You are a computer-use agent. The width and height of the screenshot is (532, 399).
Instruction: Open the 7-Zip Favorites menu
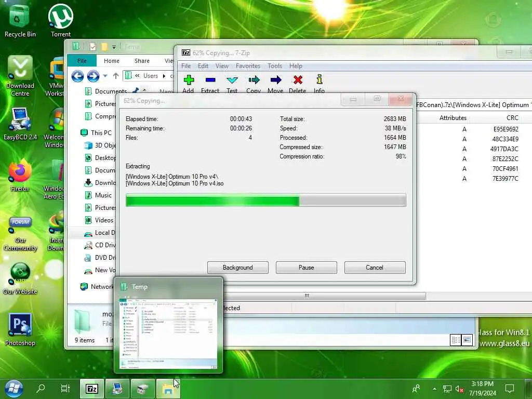coord(248,66)
